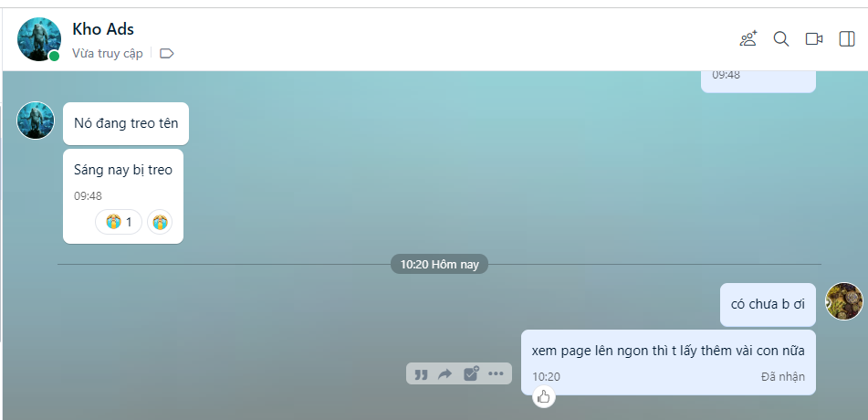868x420 pixels.
Task: Start a video call with Kho Ads
Action: 814,39
